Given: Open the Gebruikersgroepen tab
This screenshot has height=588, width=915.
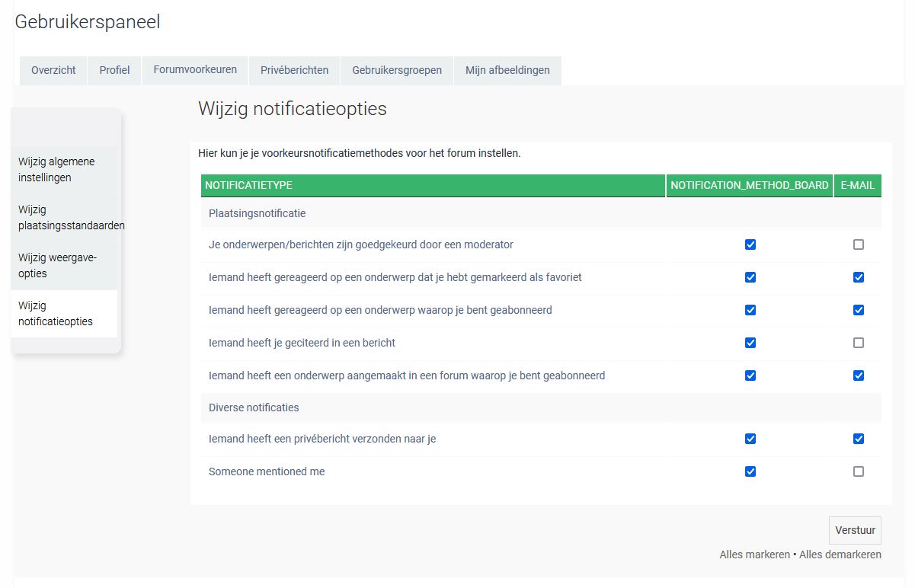Looking at the screenshot, I should [396, 70].
